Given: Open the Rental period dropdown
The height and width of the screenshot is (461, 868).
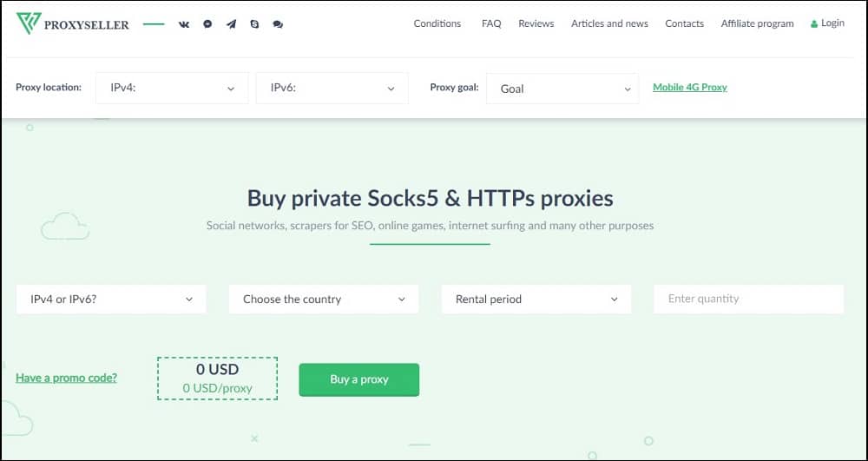Looking at the screenshot, I should (x=536, y=300).
